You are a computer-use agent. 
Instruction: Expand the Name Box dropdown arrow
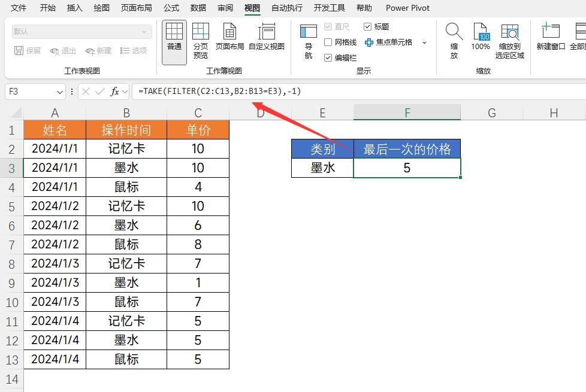60,92
